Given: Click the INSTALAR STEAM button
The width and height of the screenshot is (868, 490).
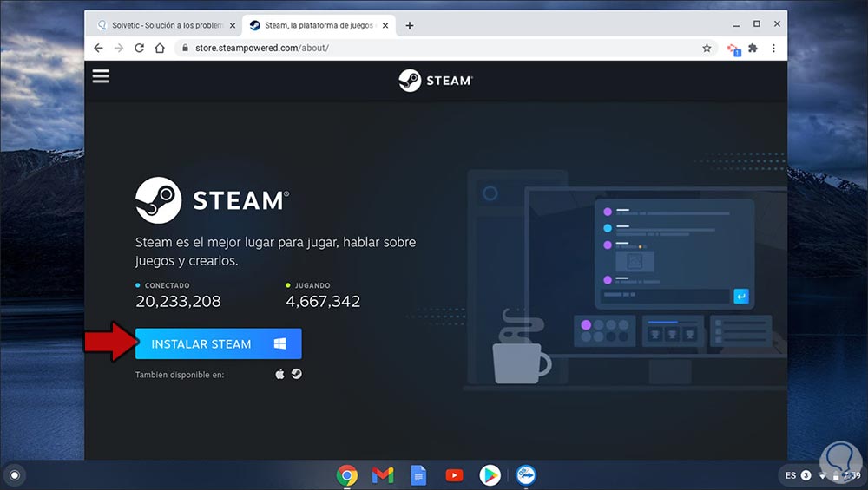Looking at the screenshot, I should click(x=219, y=343).
